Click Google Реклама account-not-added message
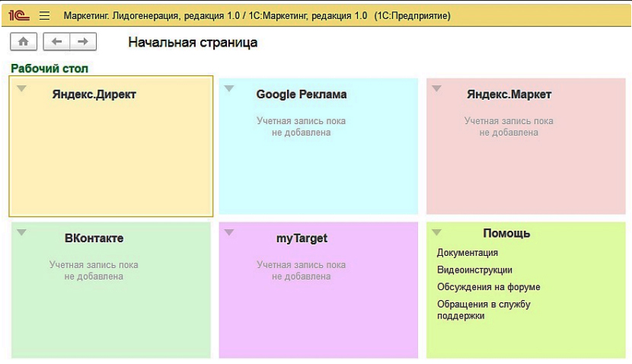This screenshot has width=632, height=364. point(301,126)
